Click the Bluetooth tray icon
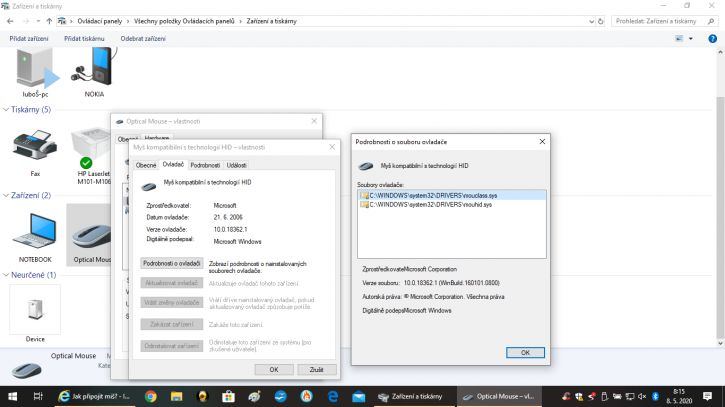 coord(655,396)
